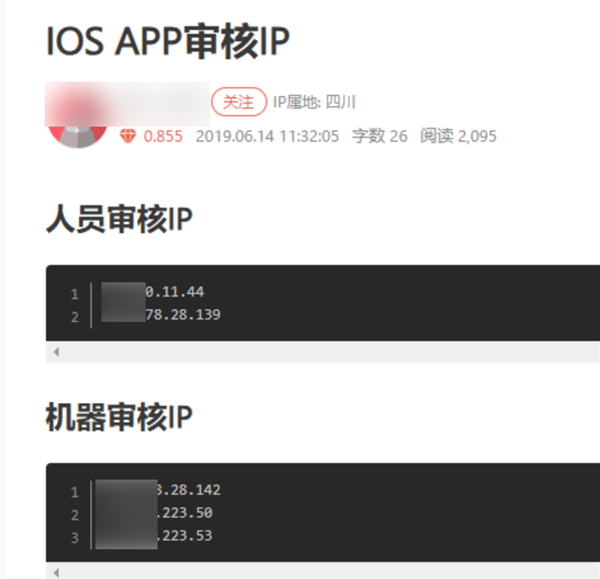Image resolution: width=600 pixels, height=579 pixels.
Task: Click code line ending in .223.53
Action: 154,536
